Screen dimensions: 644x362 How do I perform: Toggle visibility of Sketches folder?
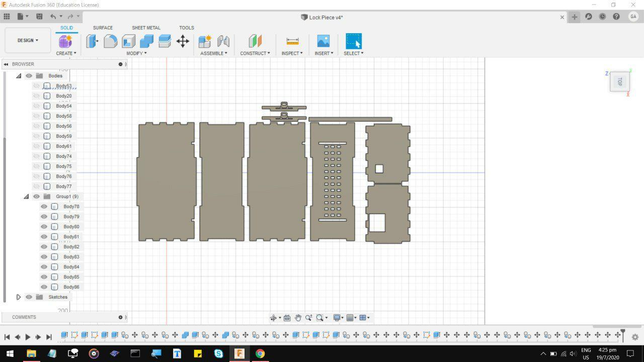click(29, 297)
